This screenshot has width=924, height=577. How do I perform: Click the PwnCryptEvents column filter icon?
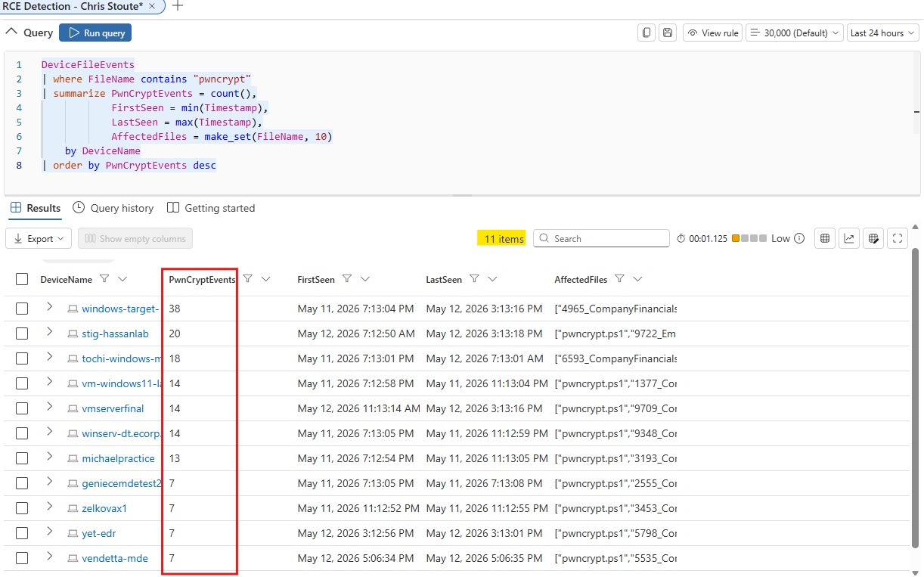[247, 279]
